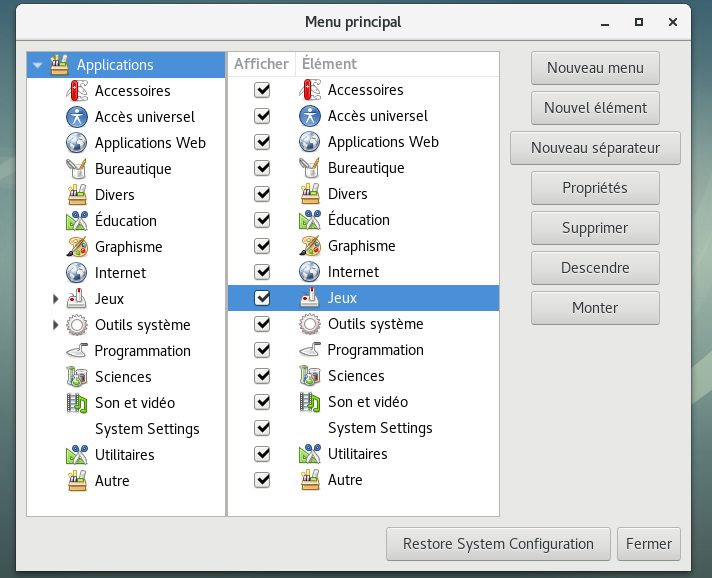The height and width of the screenshot is (578, 712).
Task: Click the Son et vidéo icon in left tree
Action: tap(77, 403)
